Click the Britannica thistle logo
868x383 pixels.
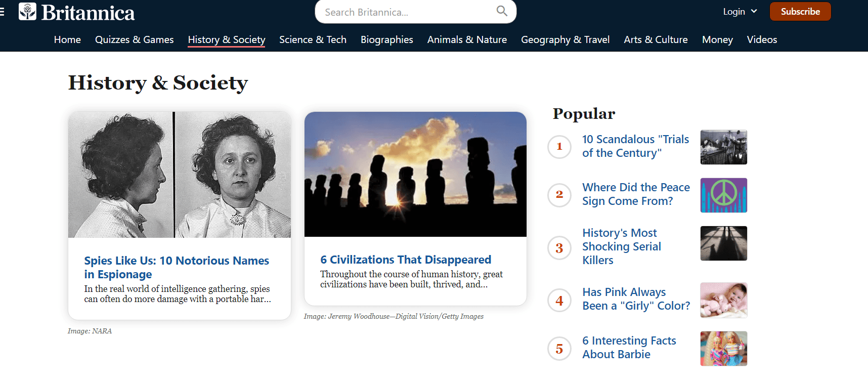[28, 12]
